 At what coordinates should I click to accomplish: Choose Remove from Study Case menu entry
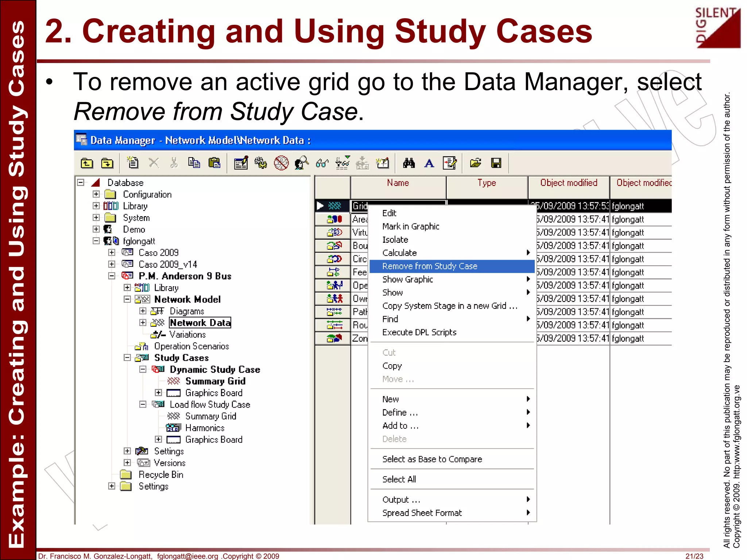click(x=430, y=266)
